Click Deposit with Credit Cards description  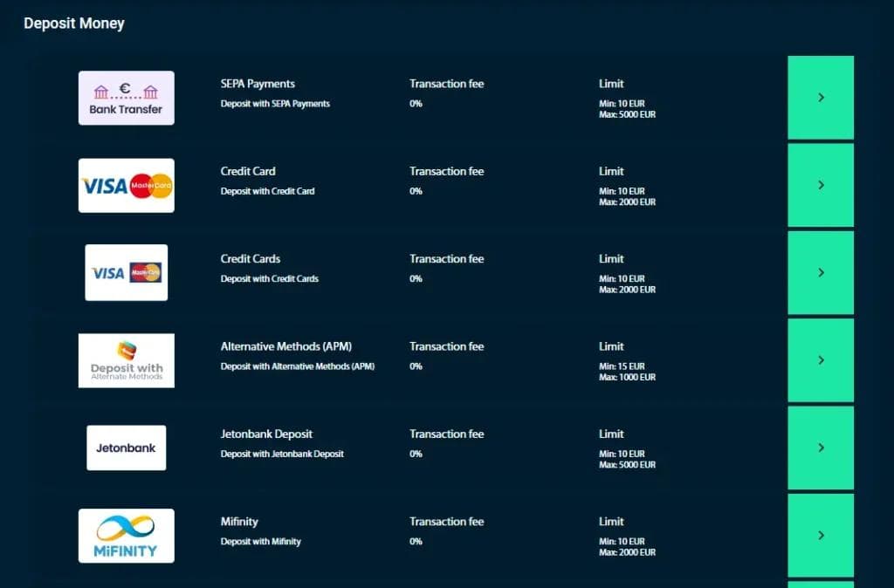tap(269, 279)
